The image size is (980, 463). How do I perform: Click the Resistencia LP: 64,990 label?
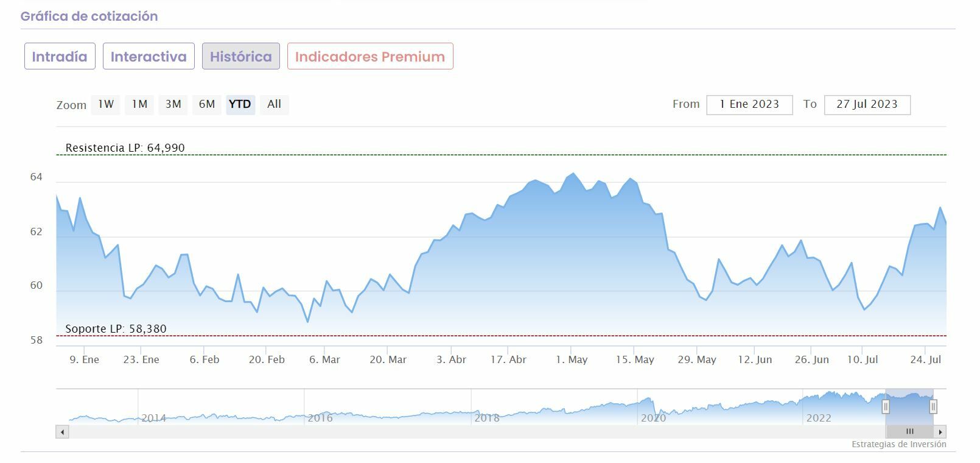tap(125, 147)
